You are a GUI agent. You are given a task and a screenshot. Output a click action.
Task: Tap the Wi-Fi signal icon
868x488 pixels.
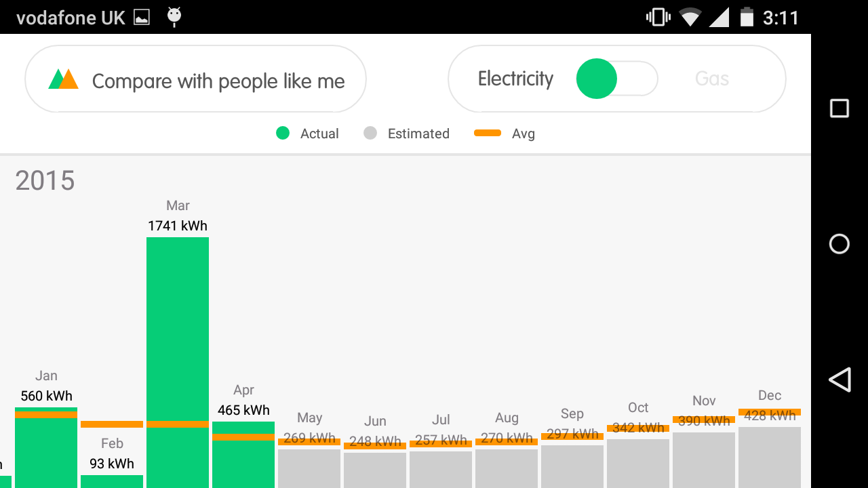(x=690, y=17)
